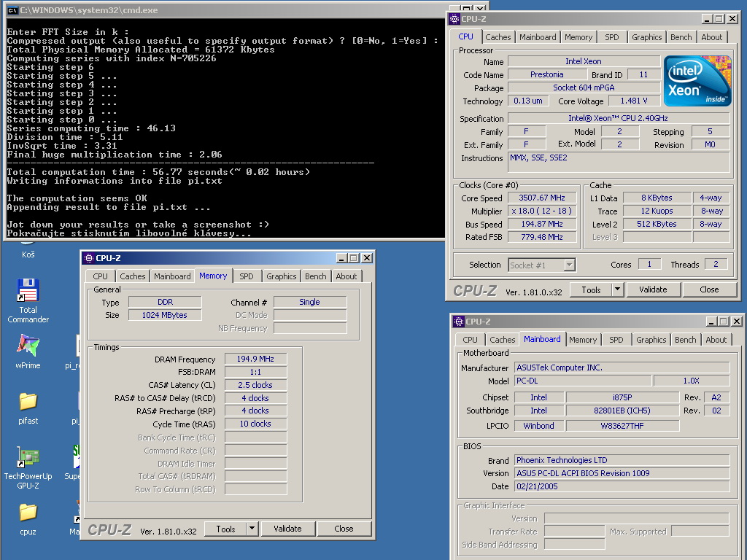Open About tab in CPU window
The width and height of the screenshot is (747, 560).
tap(712, 37)
